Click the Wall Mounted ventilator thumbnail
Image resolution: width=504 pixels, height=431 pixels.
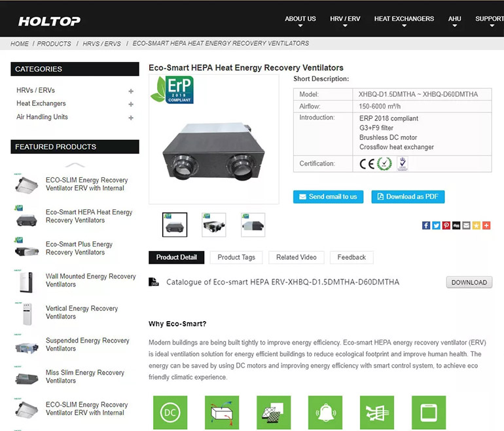coord(26,281)
